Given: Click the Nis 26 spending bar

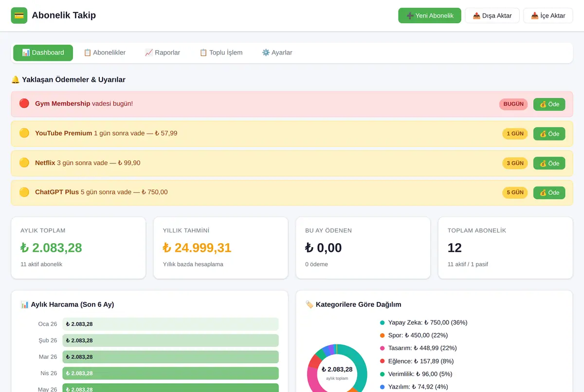Looking at the screenshot, I should tap(170, 374).
